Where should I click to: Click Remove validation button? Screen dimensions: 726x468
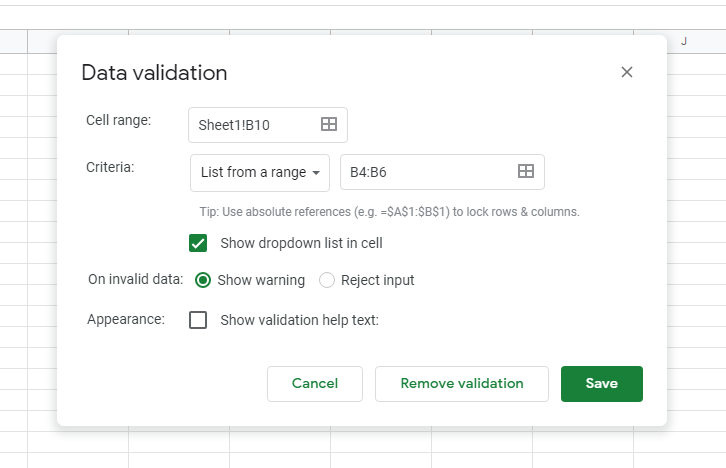point(462,384)
